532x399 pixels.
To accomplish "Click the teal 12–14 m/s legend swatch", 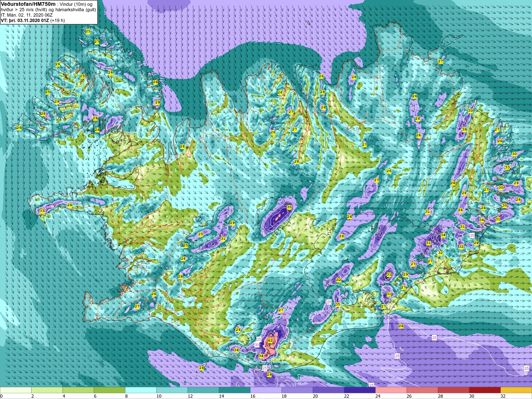I will 203,390.
